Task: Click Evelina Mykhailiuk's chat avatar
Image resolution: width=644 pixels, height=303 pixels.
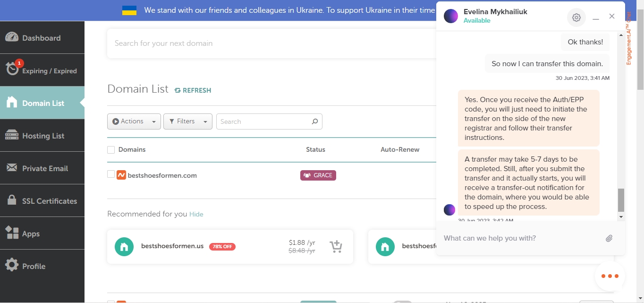Action: point(451,16)
